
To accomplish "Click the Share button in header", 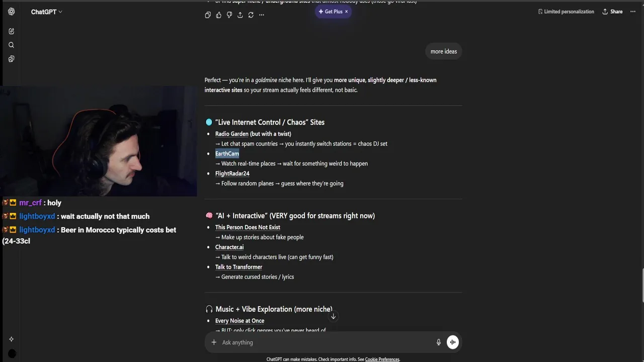I will (x=612, y=12).
